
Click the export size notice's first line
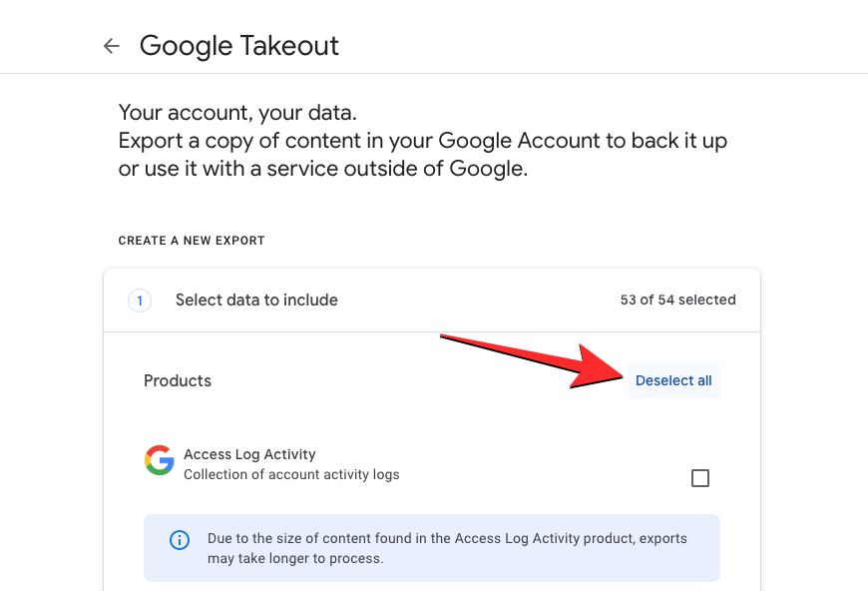pos(447,538)
